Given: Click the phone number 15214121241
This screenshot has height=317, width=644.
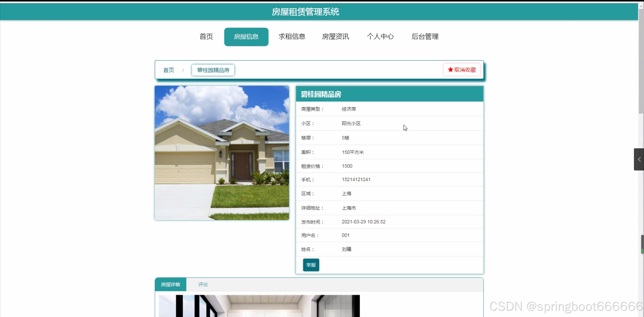Looking at the screenshot, I should click(356, 180).
